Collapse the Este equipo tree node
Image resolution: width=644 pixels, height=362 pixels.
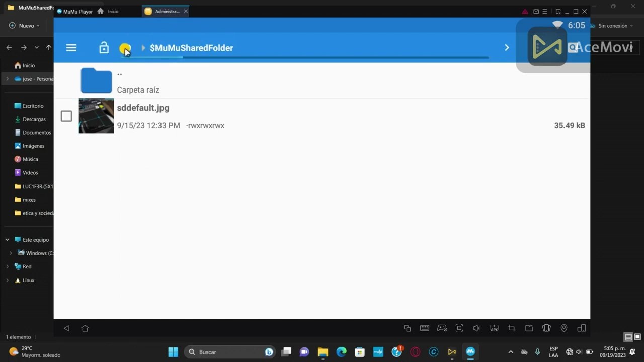point(7,240)
